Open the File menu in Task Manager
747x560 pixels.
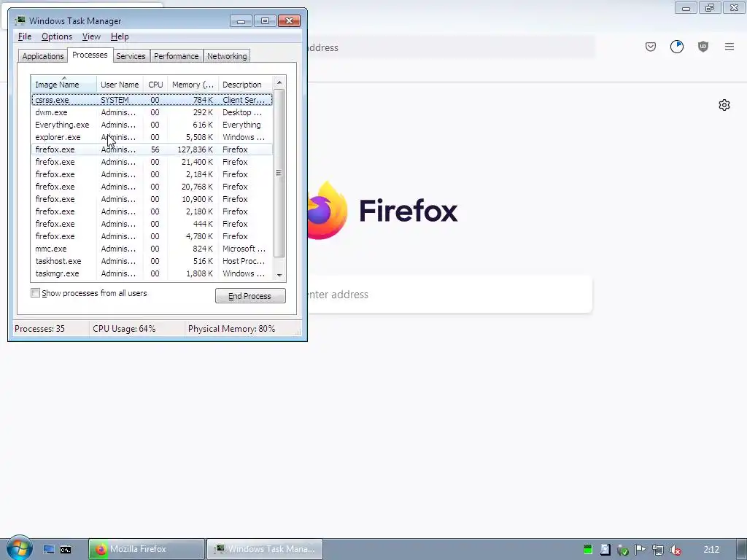coord(24,36)
